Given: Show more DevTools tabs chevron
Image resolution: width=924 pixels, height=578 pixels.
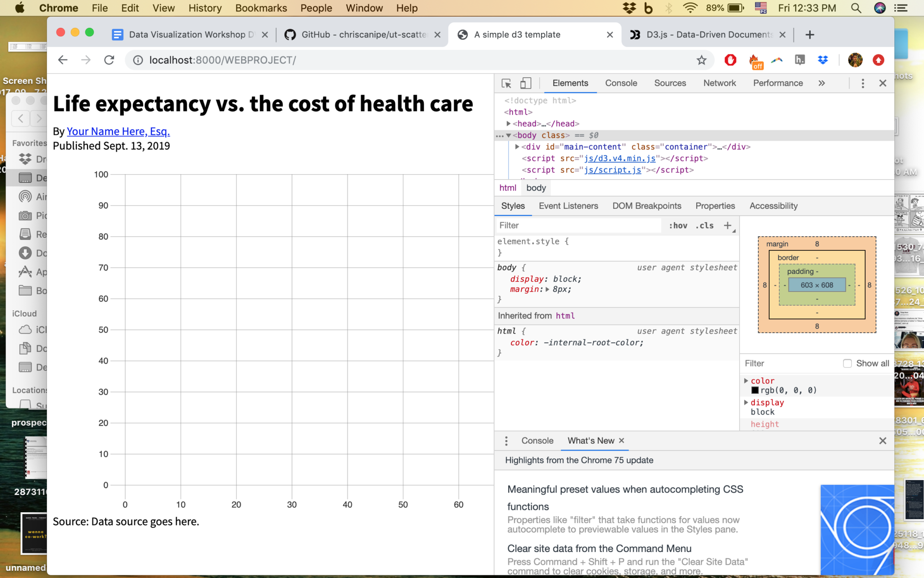Looking at the screenshot, I should click(822, 83).
